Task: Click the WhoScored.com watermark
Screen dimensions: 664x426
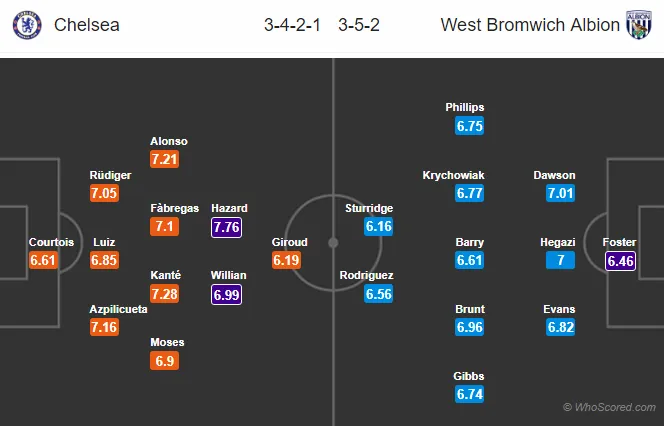Action: (609, 407)
